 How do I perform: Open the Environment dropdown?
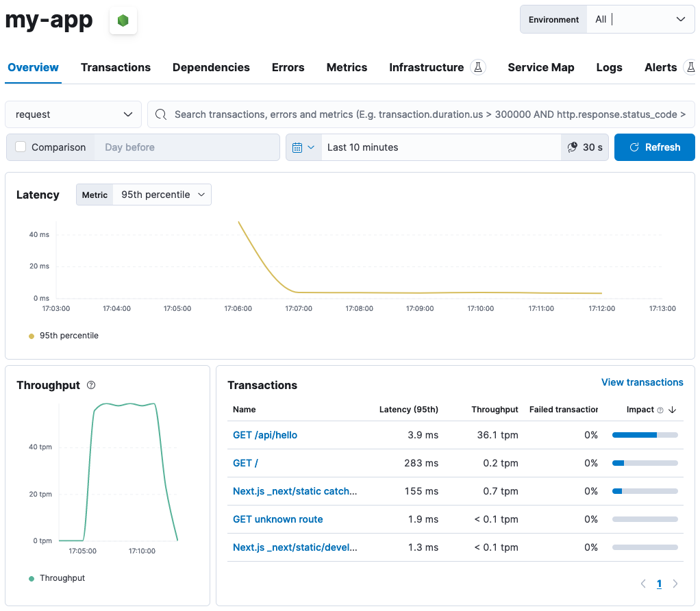point(640,19)
